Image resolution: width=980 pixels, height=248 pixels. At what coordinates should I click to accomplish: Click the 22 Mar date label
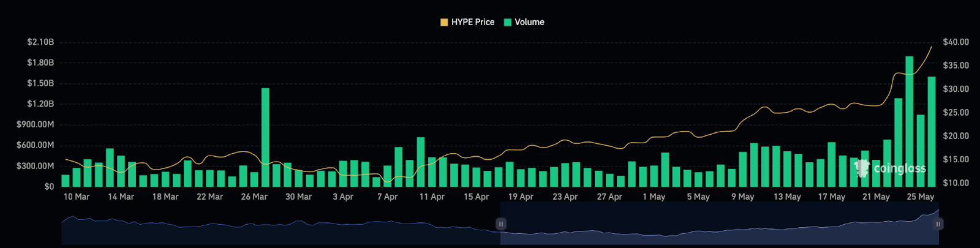[210, 197]
